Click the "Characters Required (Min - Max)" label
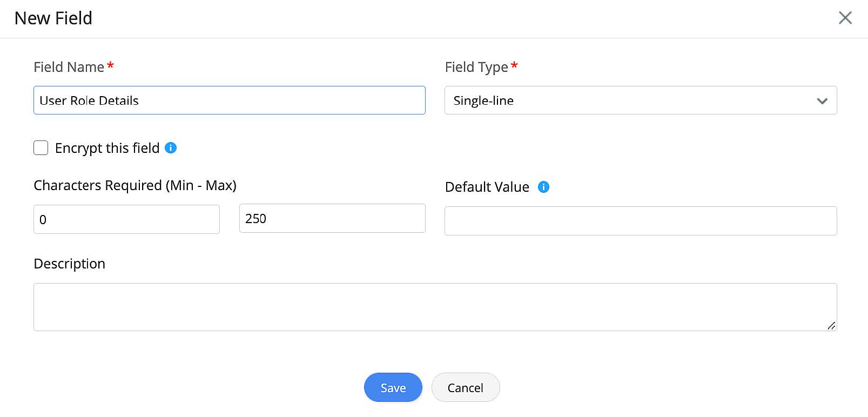Image resolution: width=868 pixels, height=417 pixels. tap(134, 185)
